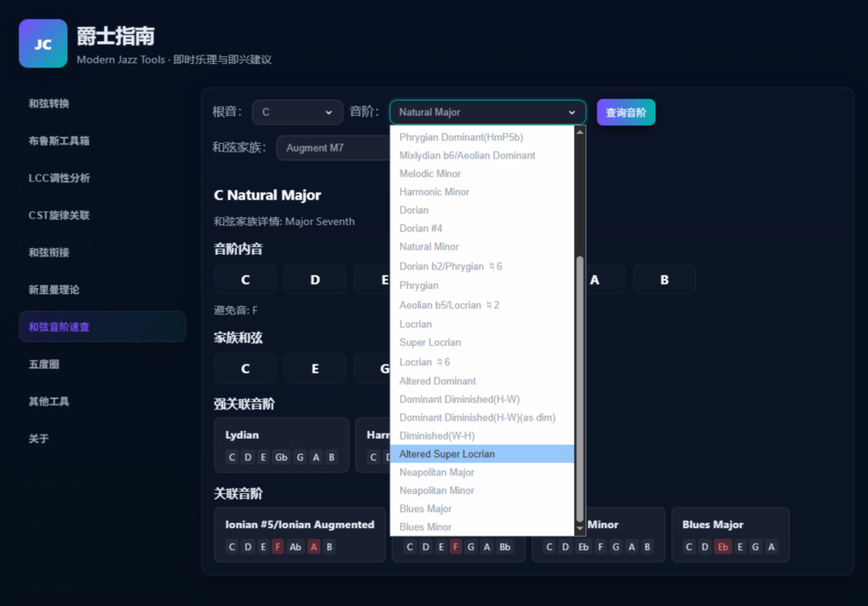Select the Phrygian scale option
Image resolution: width=868 pixels, height=606 pixels.
tap(481, 285)
